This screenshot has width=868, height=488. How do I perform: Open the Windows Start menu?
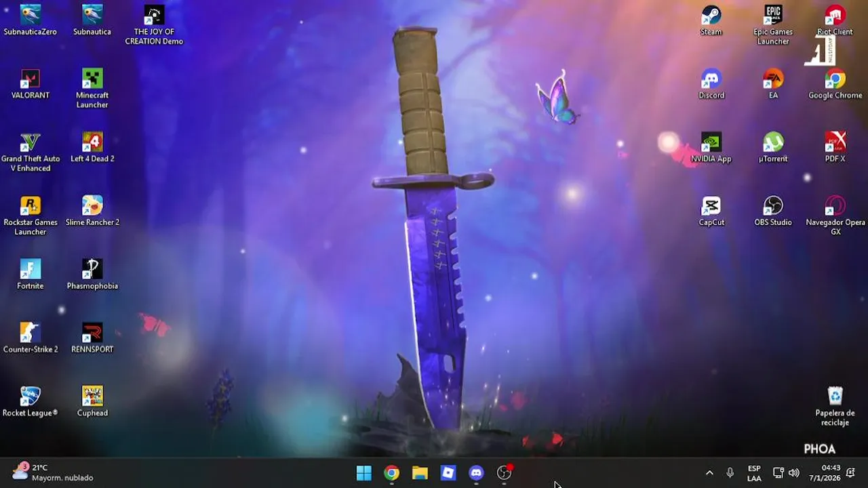364,473
